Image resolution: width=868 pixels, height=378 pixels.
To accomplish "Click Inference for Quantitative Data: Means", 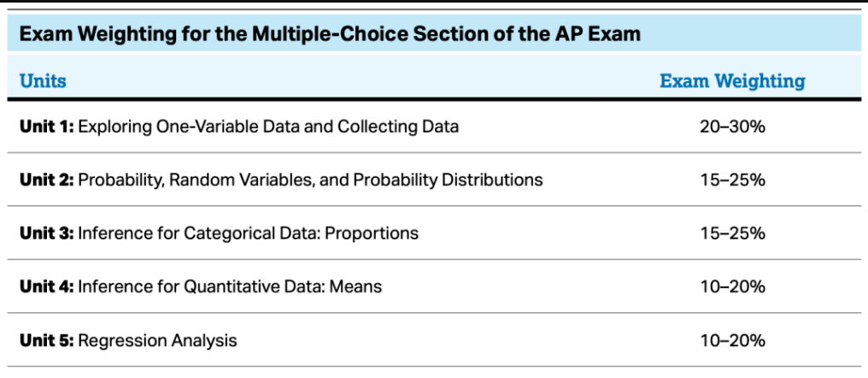I will [230, 287].
